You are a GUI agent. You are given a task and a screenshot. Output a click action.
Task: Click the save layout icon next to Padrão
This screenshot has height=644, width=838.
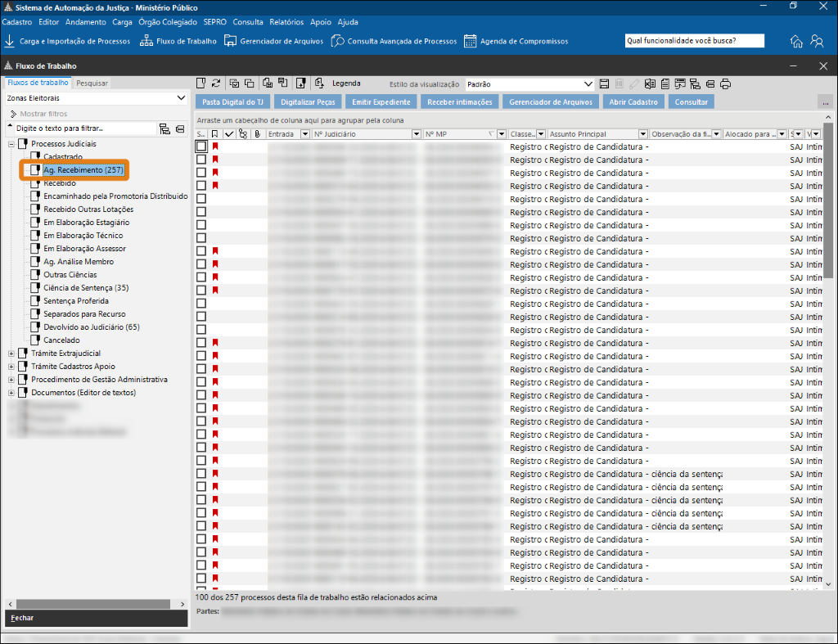pyautogui.click(x=604, y=84)
